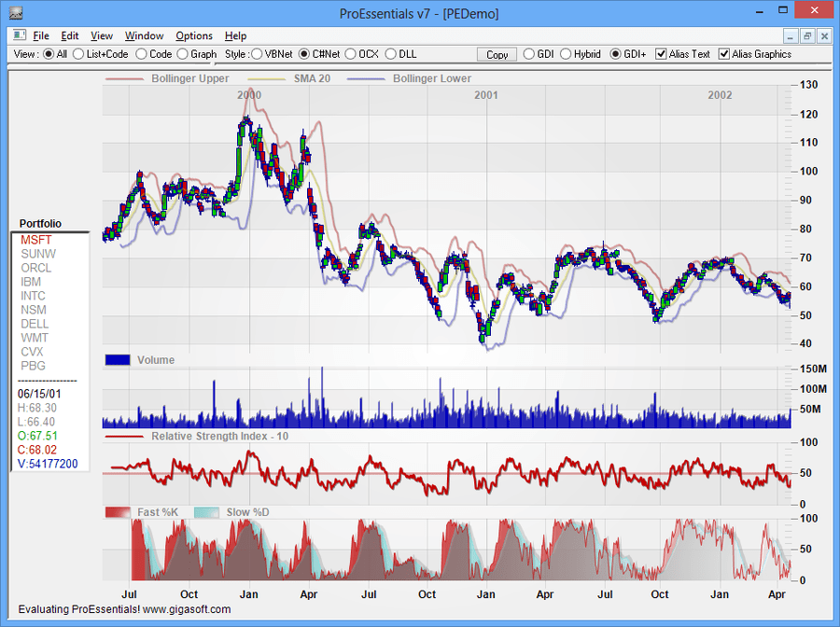Select ORCL in the Portfolio list
Viewport: 840px width, 627px height.
pyautogui.click(x=35, y=268)
